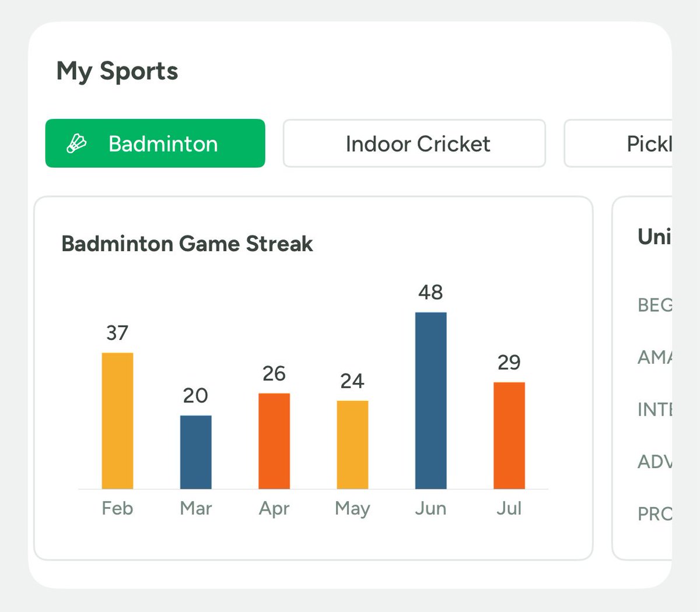Switch to the Indoor Cricket tab
This screenshot has width=700, height=612.
[414, 143]
